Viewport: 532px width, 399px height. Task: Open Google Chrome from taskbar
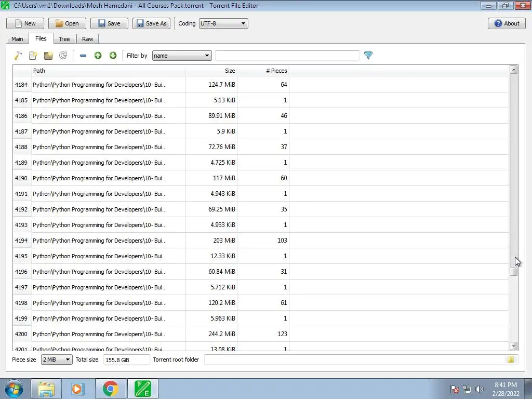tap(111, 389)
